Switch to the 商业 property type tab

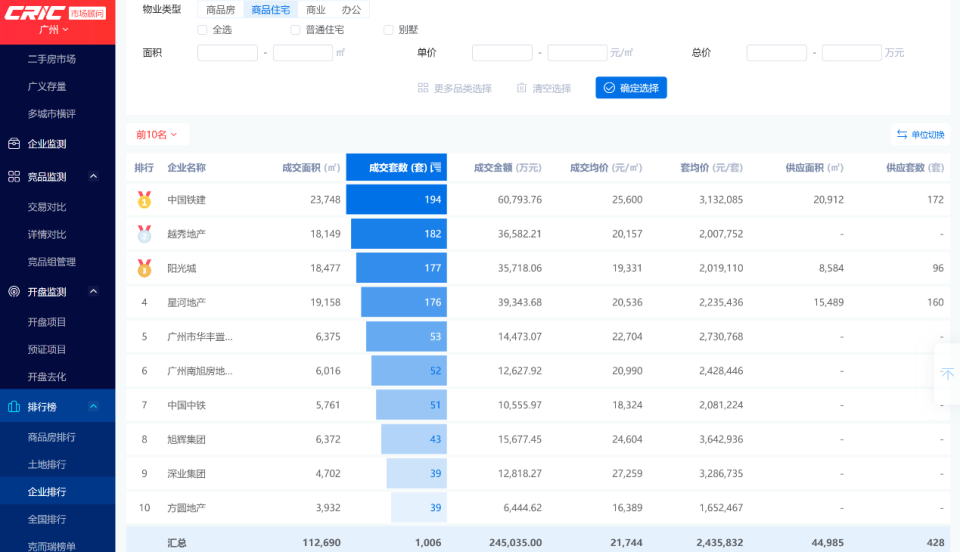[316, 10]
